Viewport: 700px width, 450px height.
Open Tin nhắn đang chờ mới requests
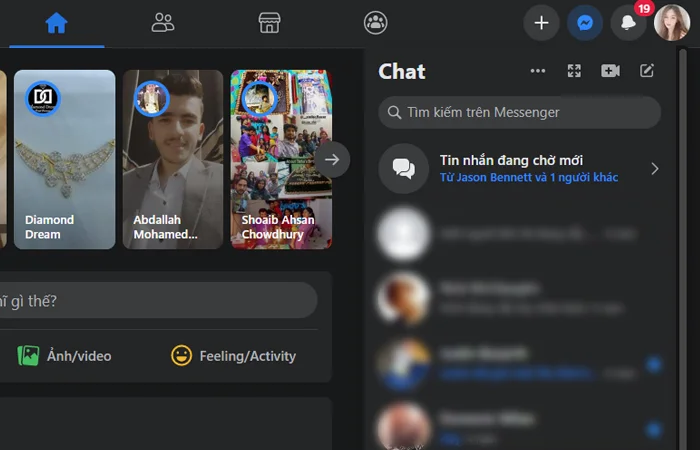(x=520, y=169)
